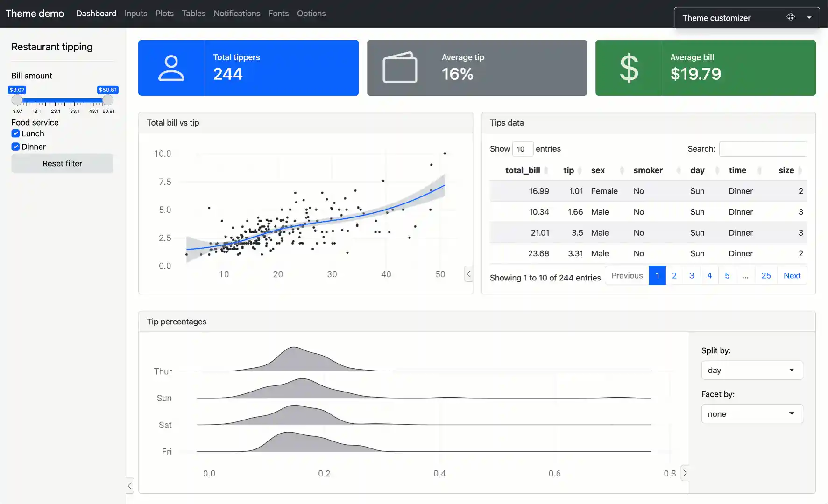Collapse the left sidebar using bottom chevron

(x=129, y=485)
